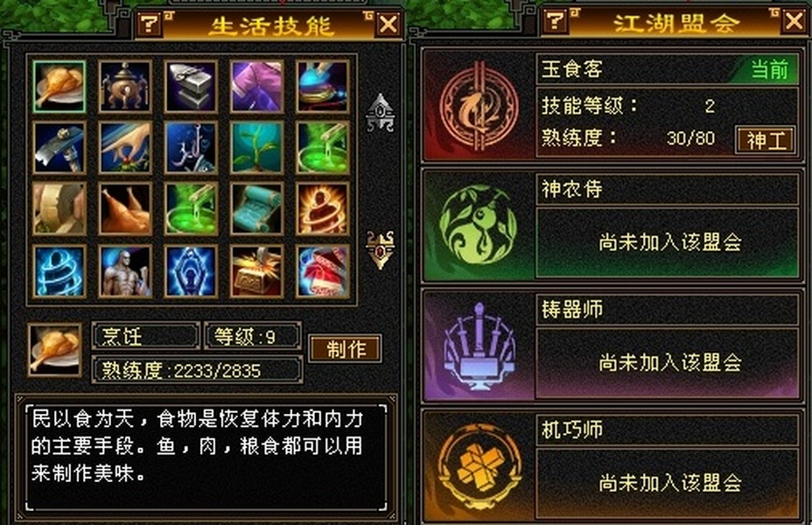
Task: Click the 神工 button
Action: pos(766,140)
